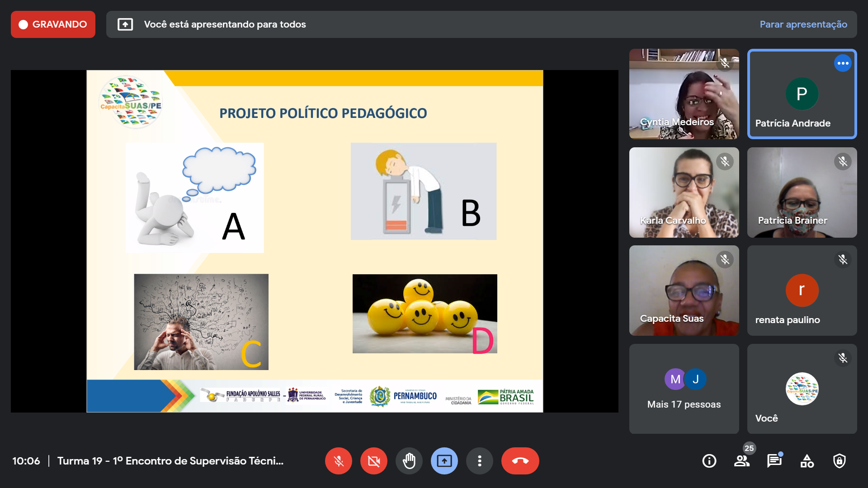Leave the call with hang-up button
The width and height of the screenshot is (868, 488).
coord(520,461)
